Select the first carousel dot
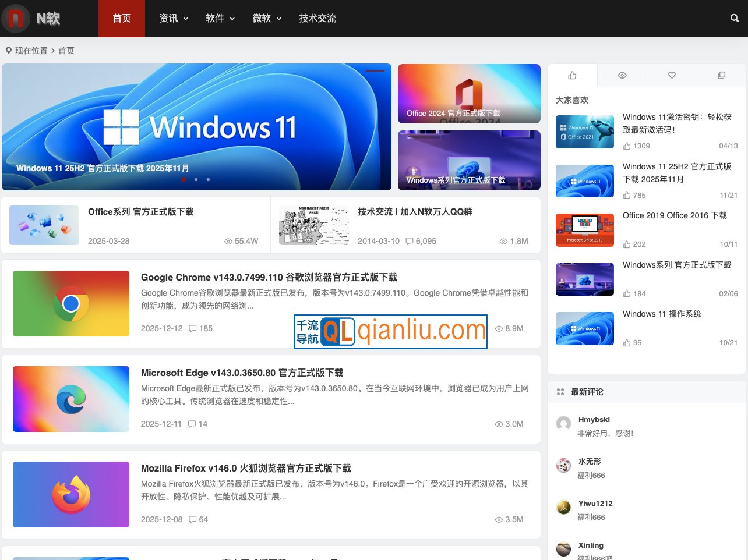Viewport: 748px width, 560px height. point(184,180)
